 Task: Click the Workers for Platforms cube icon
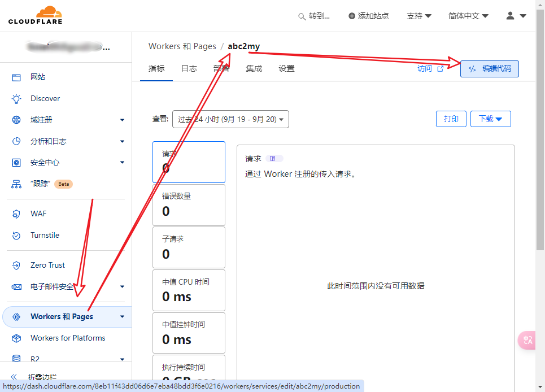16,338
